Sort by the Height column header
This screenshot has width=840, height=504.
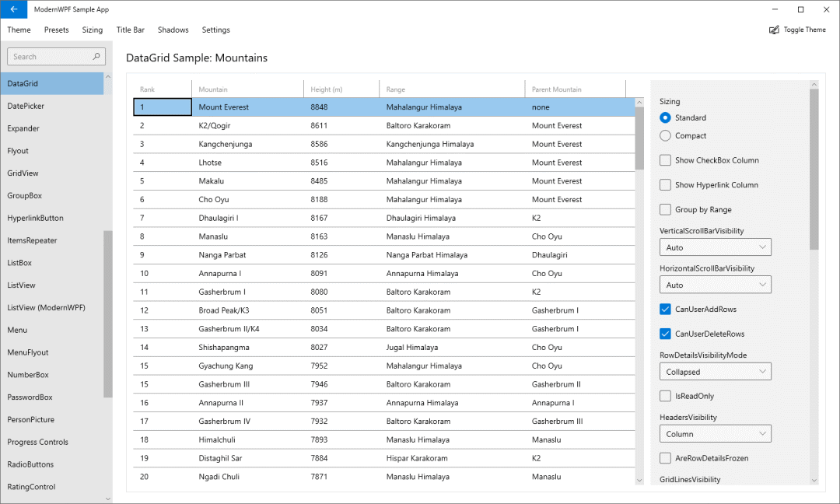coord(327,89)
